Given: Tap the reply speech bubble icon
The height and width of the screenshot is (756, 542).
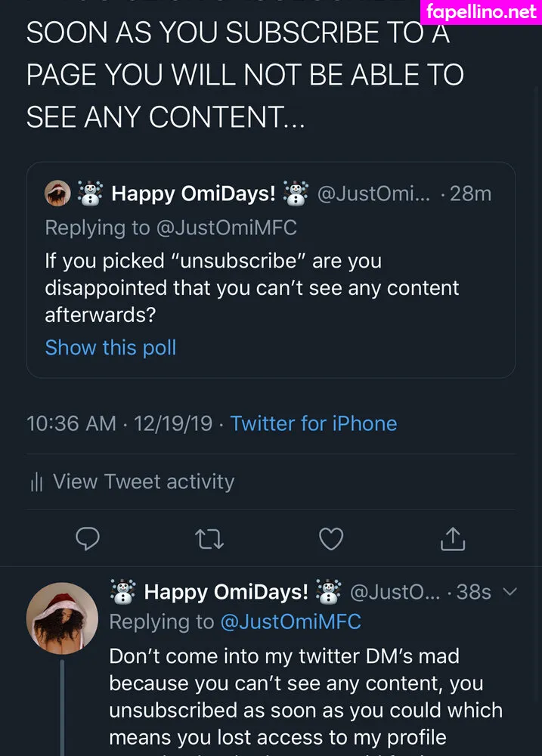Looking at the screenshot, I should point(88,538).
